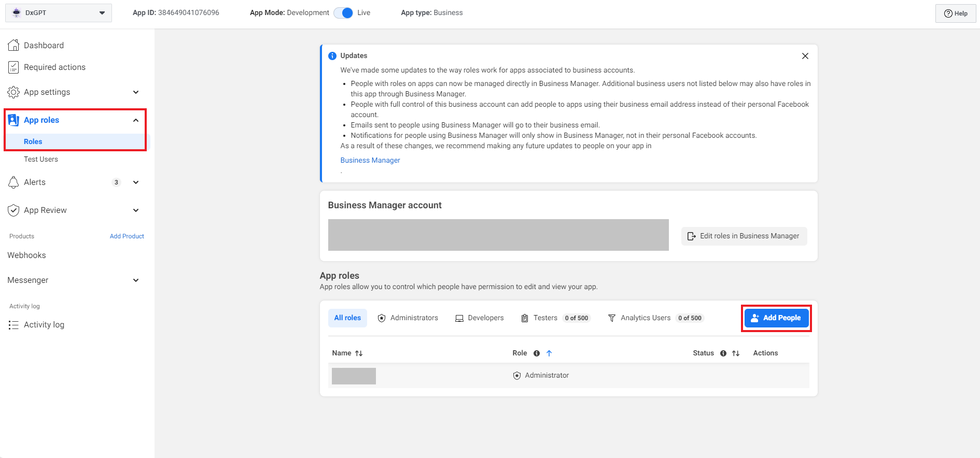This screenshot has height=458, width=980.
Task: Open Test Users in sidebar
Action: pos(41,160)
